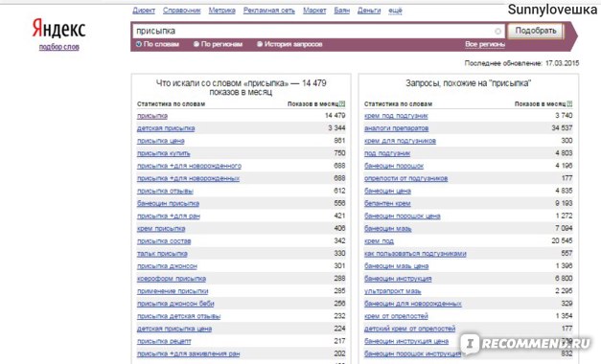The height and width of the screenshot is (364, 601).
Task: Focus the search field containing присыпка
Action: coord(313,31)
